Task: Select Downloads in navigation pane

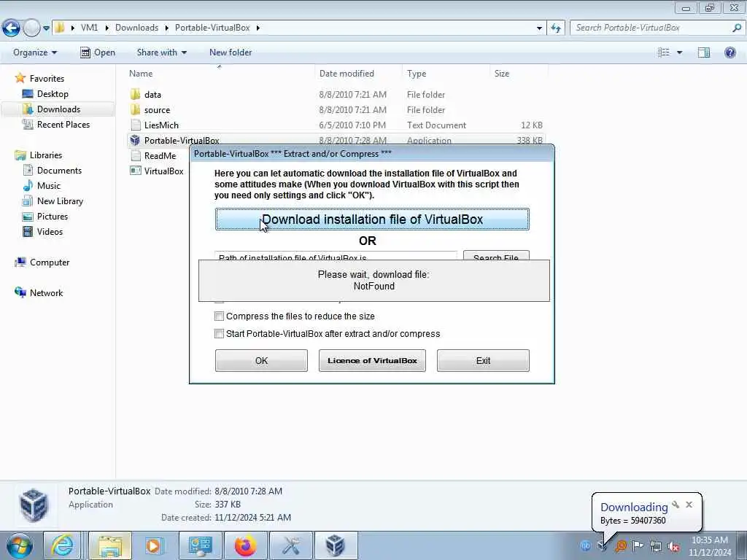Action: point(58,109)
